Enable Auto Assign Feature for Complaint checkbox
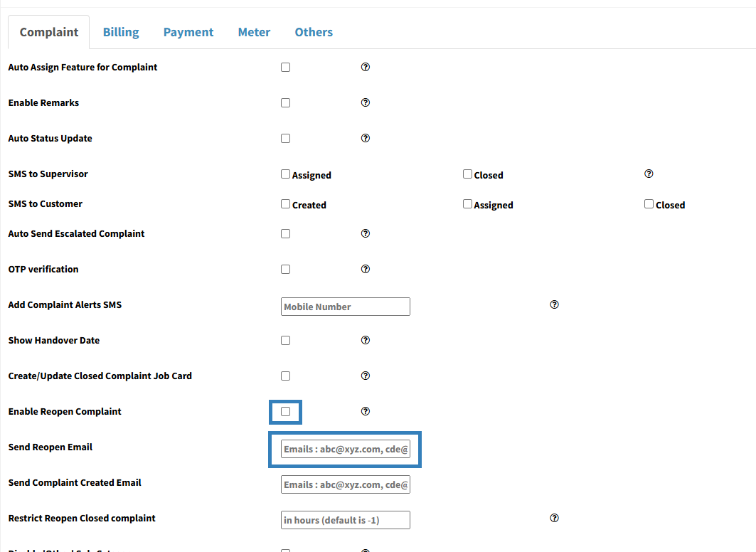Image resolution: width=756 pixels, height=552 pixels. pyautogui.click(x=285, y=68)
